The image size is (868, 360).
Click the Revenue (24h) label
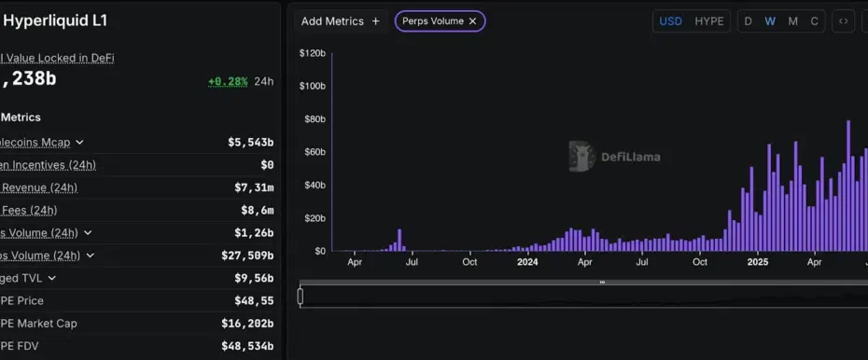[x=39, y=187]
